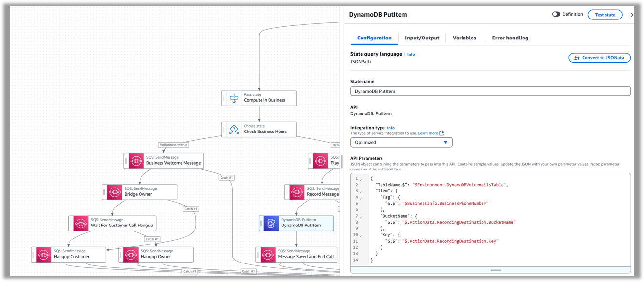The image size is (644, 282).
Task: Select the SQS icon on Hangup Customer node
Action: click(x=43, y=254)
